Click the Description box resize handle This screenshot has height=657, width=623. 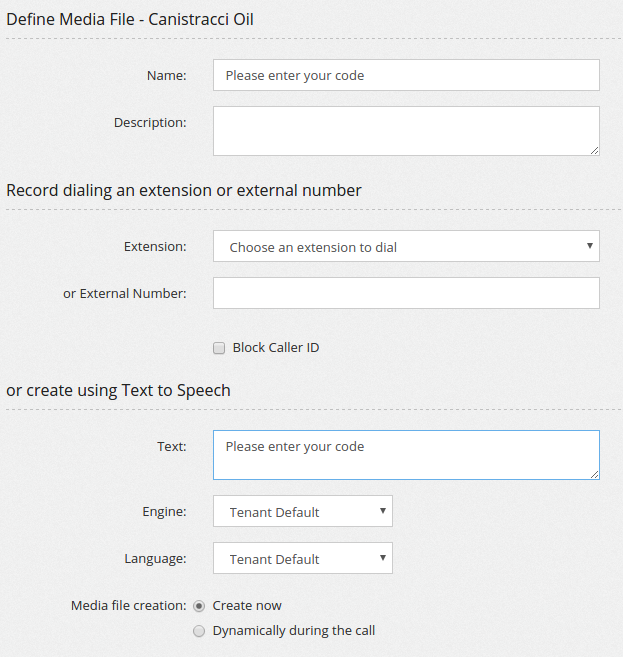tap(594, 150)
